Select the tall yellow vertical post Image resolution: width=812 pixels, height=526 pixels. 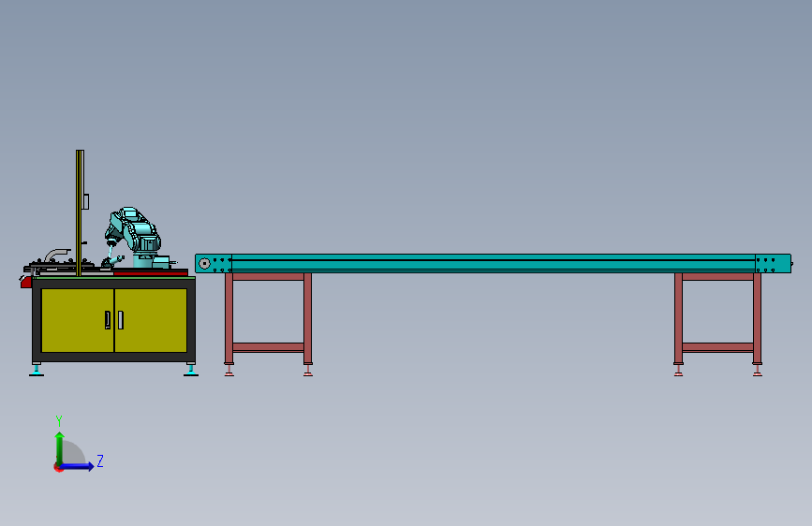tap(80, 212)
